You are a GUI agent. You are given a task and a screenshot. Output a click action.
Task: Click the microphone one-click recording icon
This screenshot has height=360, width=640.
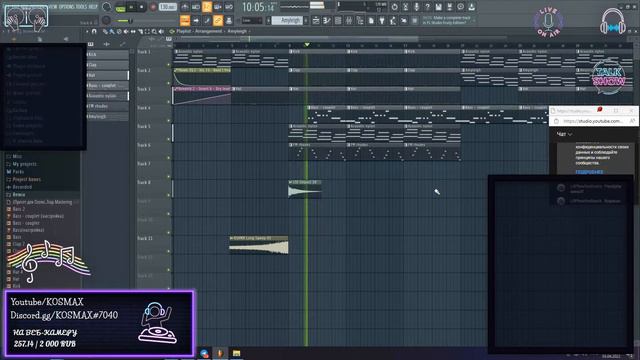(x=416, y=7)
